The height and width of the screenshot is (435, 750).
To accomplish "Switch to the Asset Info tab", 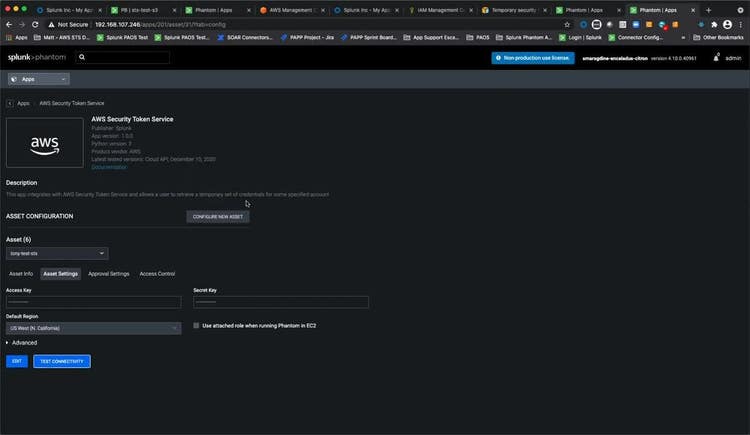I will click(21, 273).
